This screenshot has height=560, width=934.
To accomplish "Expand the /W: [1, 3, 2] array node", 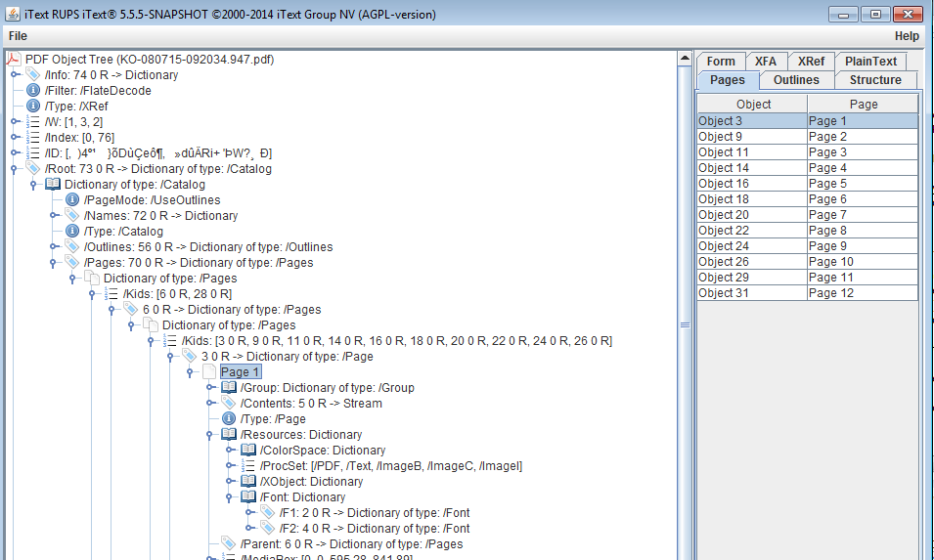I will pos(14,122).
